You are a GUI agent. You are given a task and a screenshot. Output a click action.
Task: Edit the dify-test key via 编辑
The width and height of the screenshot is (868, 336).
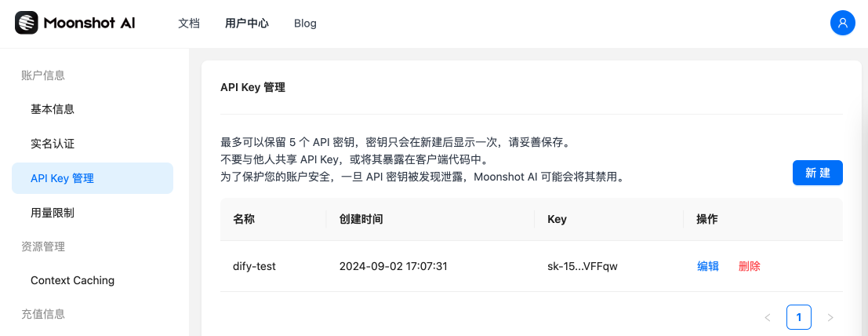(708, 266)
